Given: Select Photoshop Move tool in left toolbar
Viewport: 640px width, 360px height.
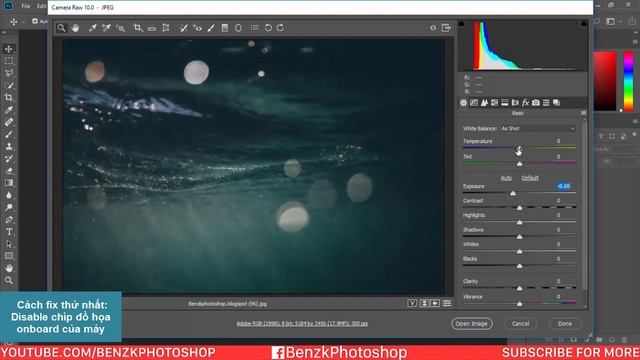Looking at the screenshot, I should 9,49.
